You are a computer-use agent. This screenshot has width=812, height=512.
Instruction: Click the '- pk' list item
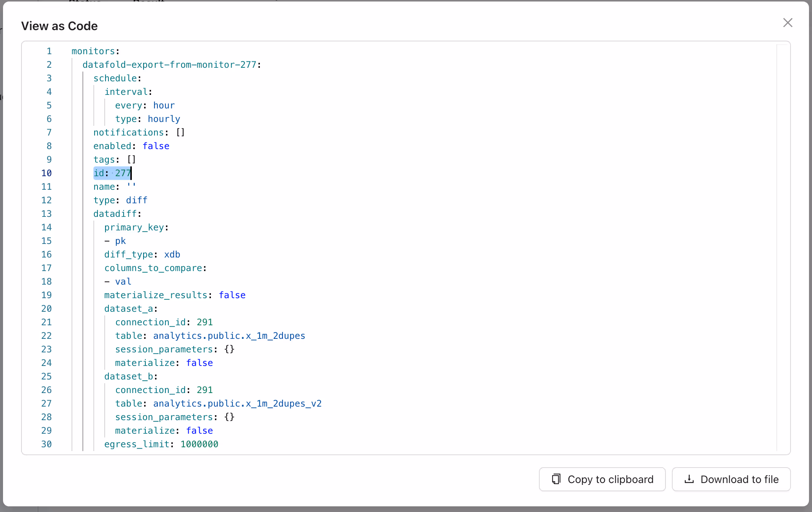[115, 241]
